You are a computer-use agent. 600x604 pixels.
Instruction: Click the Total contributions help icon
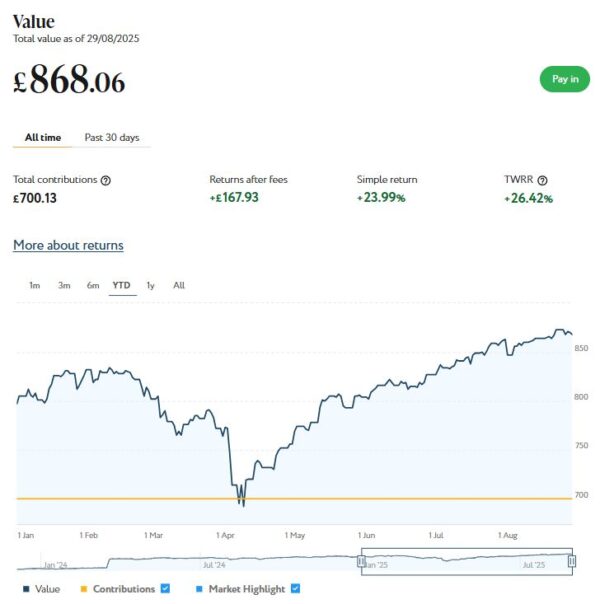(106, 180)
